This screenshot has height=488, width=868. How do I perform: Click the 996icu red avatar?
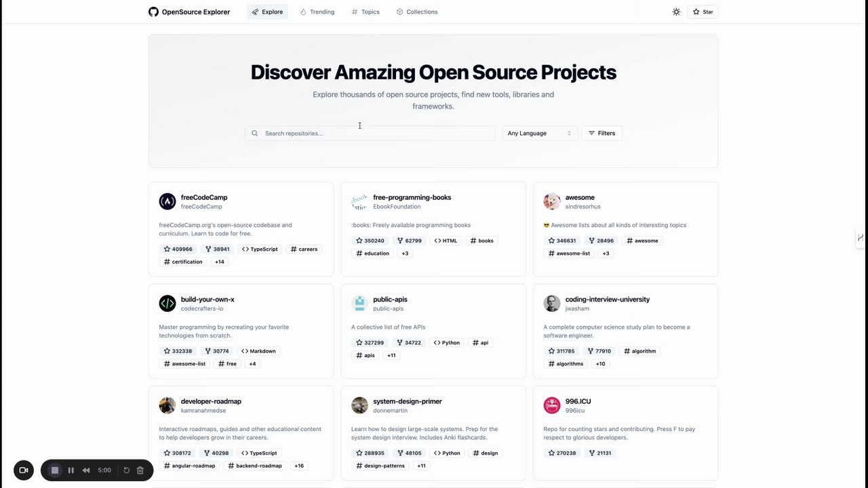coord(552,405)
